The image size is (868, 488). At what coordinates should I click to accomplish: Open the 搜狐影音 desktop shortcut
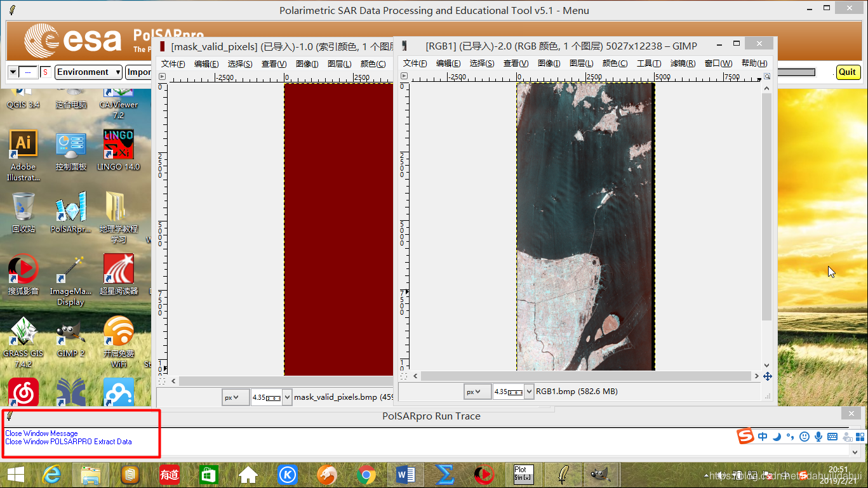pyautogui.click(x=23, y=275)
